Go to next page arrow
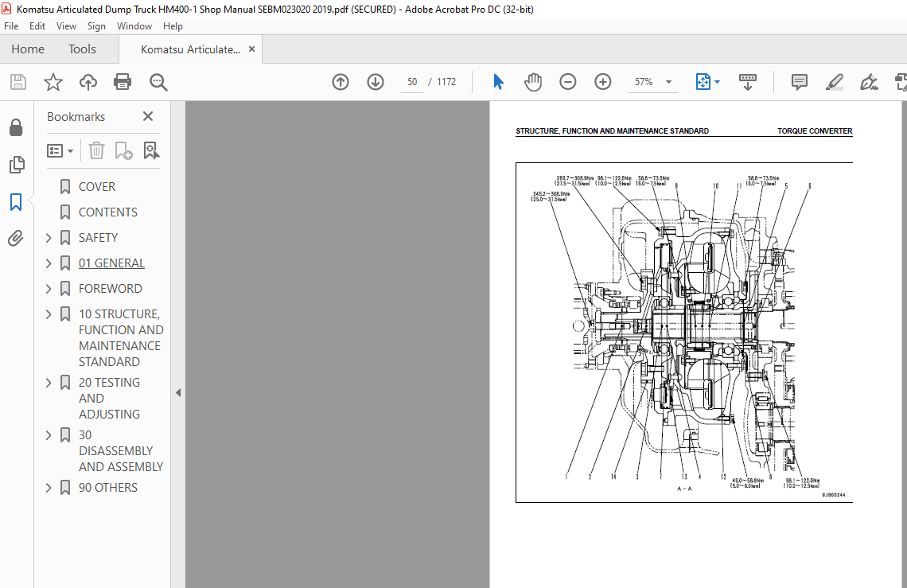 [376, 82]
